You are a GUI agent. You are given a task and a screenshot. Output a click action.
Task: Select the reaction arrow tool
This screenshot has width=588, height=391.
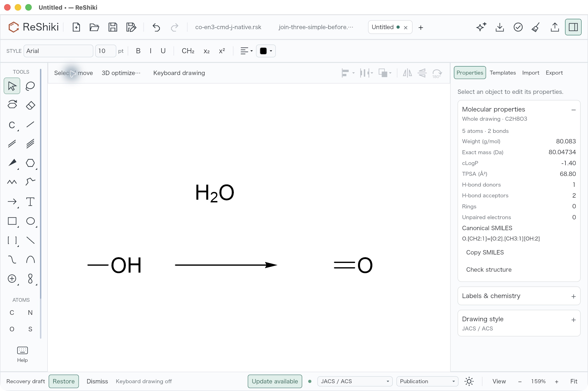pyautogui.click(x=12, y=201)
